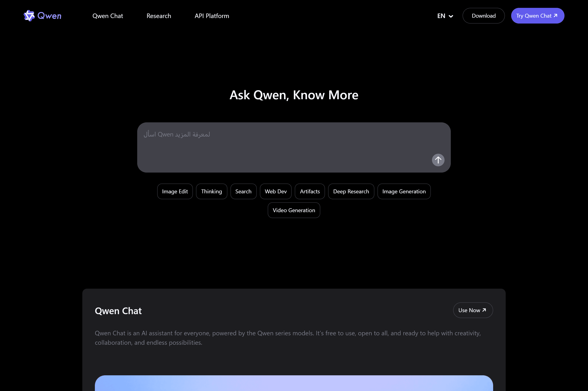Image resolution: width=588 pixels, height=391 pixels.
Task: Toggle the Thinking mode chip
Action: (x=211, y=191)
